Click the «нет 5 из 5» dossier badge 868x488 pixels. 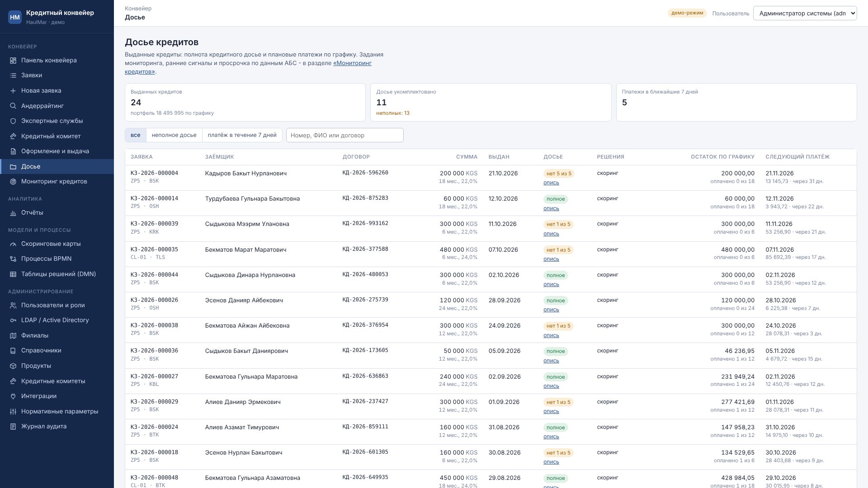tap(559, 174)
